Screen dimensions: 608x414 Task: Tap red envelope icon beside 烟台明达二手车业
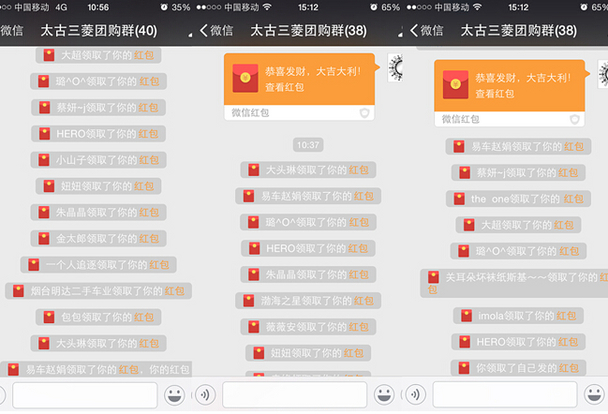pos(16,291)
